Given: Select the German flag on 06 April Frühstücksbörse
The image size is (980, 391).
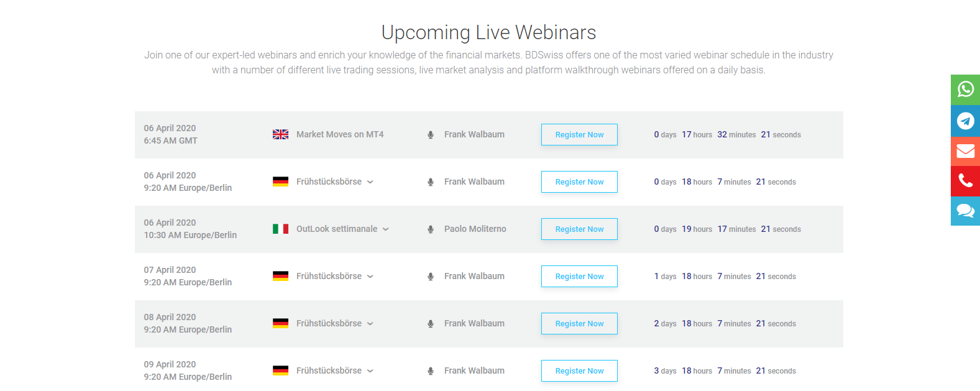Looking at the screenshot, I should point(280,182).
